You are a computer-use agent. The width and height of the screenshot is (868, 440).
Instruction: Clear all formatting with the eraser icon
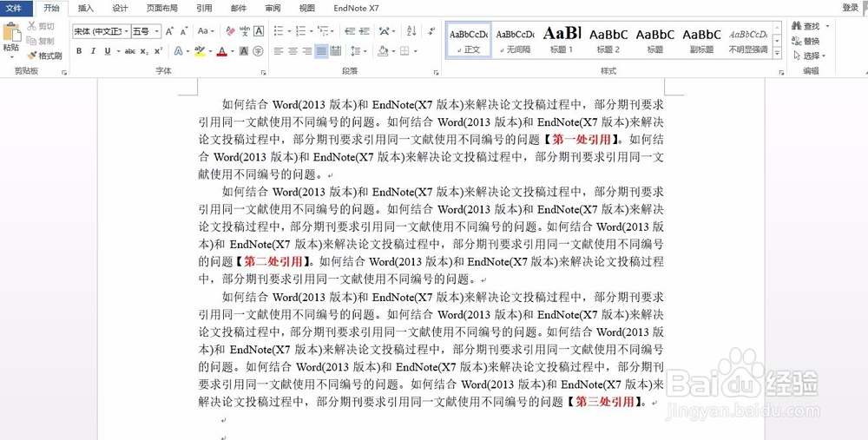(x=231, y=31)
